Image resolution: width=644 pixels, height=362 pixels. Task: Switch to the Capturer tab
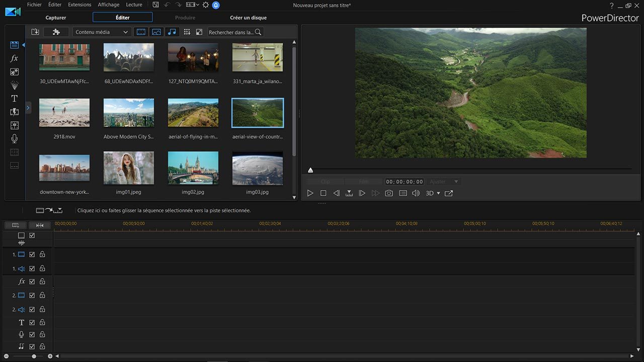[x=56, y=18]
